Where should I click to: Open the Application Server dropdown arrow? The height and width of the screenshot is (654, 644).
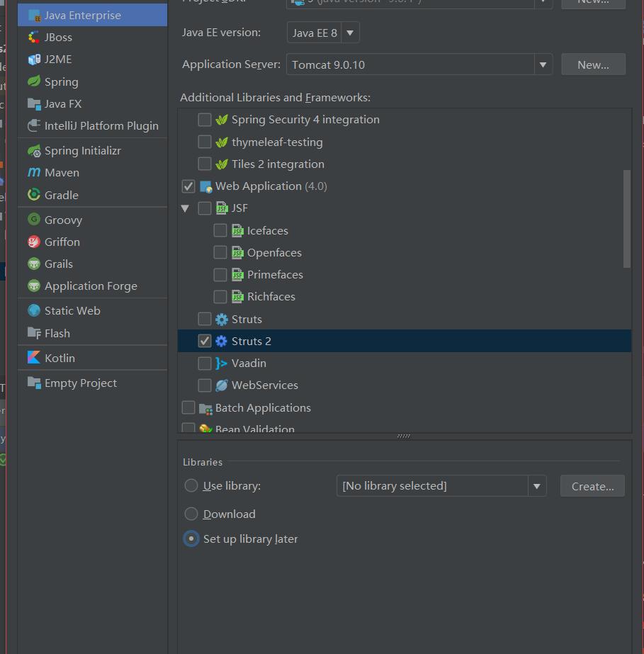(x=543, y=64)
